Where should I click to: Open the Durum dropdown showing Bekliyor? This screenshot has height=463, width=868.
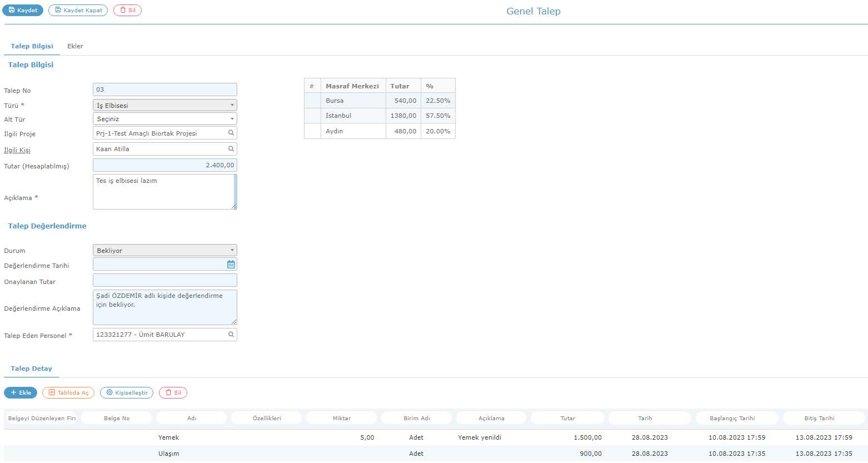(x=165, y=250)
